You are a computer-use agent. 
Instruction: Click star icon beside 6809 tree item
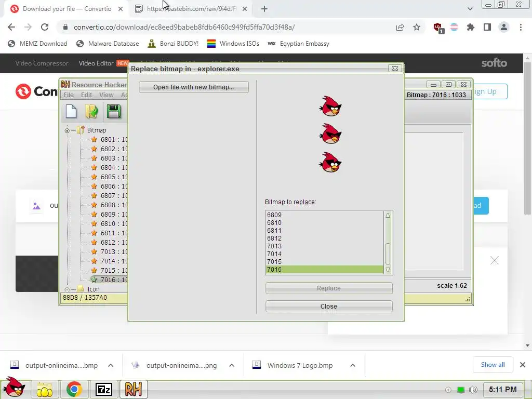coord(94,215)
